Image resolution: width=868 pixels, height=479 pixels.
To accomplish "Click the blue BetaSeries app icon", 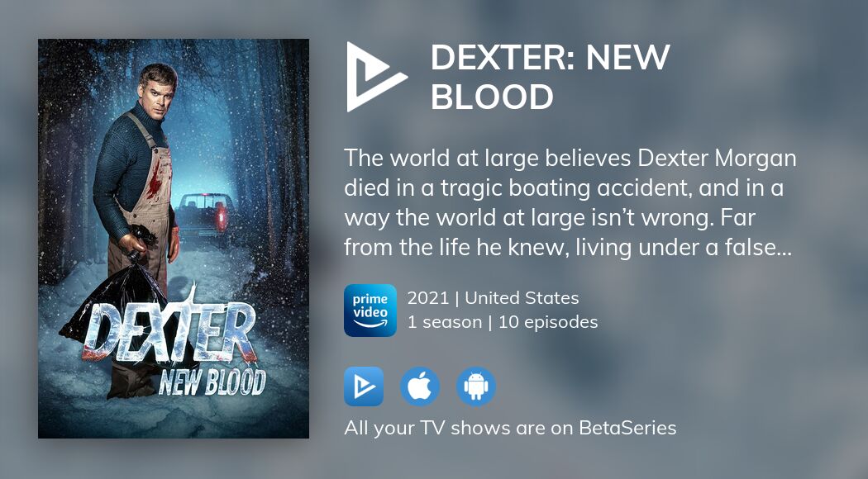I will [364, 387].
